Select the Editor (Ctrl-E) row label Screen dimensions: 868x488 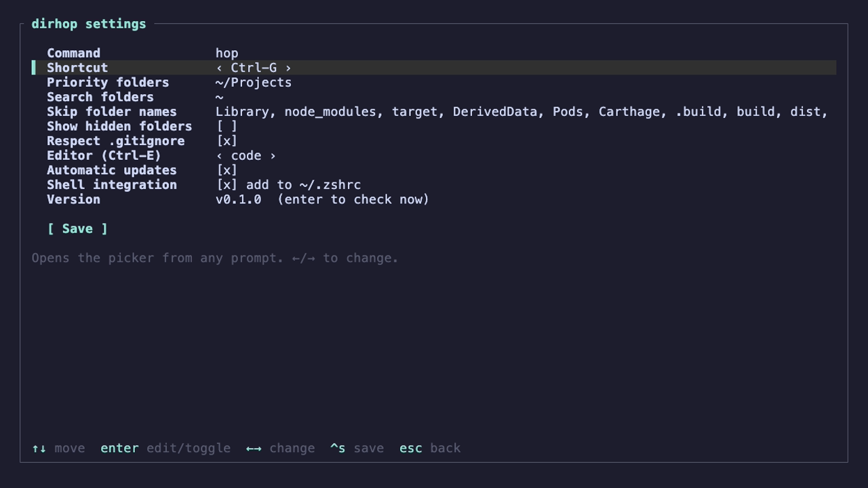point(104,156)
